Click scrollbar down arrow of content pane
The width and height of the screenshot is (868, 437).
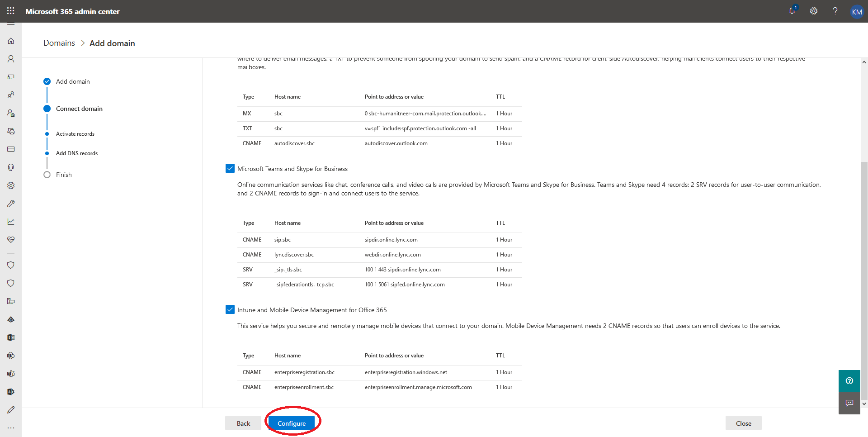click(864, 404)
